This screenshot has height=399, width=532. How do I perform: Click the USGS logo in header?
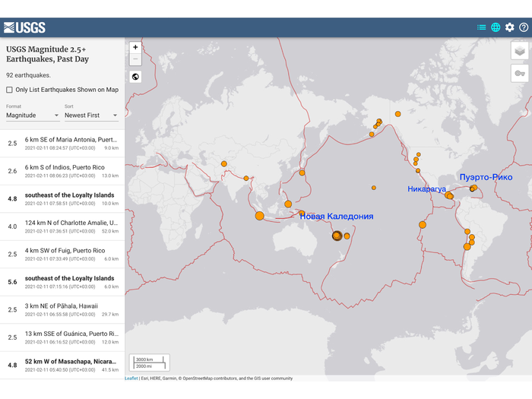(x=24, y=27)
